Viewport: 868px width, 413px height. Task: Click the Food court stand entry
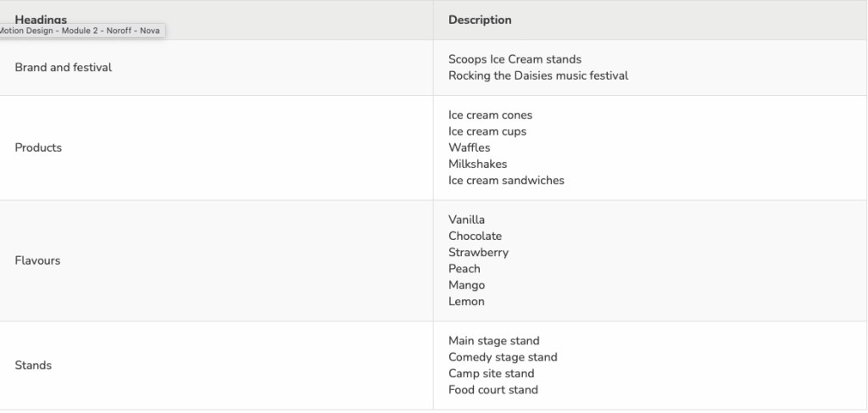(493, 390)
